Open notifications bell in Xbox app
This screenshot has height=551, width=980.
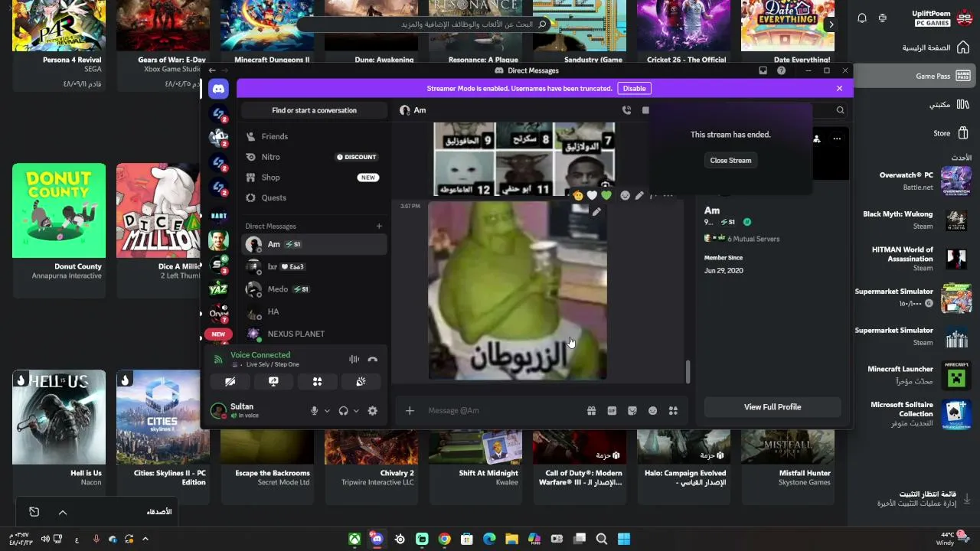[x=862, y=18]
